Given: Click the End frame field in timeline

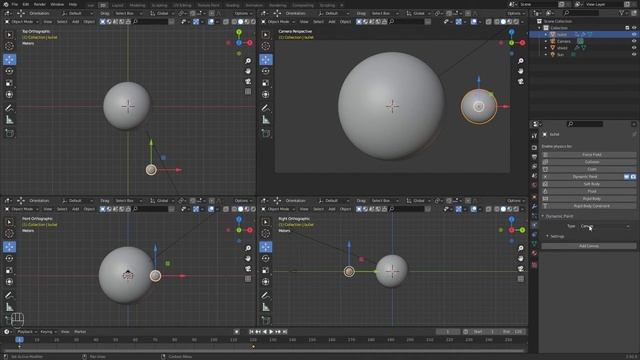Looking at the screenshot, I should click(513, 332).
